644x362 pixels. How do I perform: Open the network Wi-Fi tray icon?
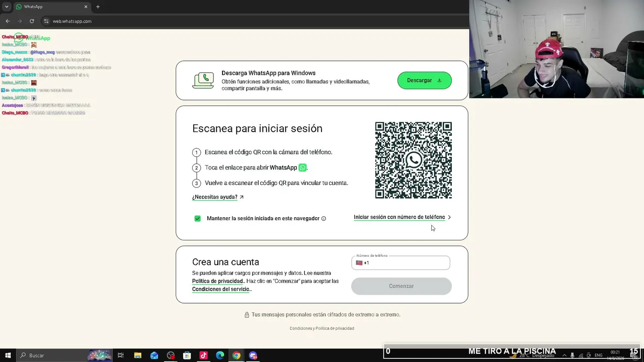581,355
